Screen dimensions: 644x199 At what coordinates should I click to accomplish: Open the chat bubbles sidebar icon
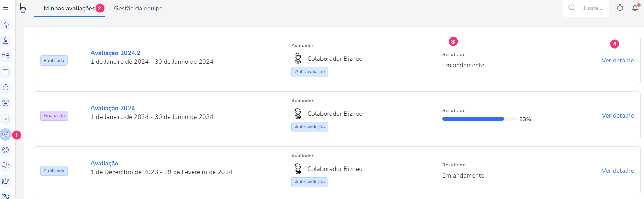click(6, 166)
